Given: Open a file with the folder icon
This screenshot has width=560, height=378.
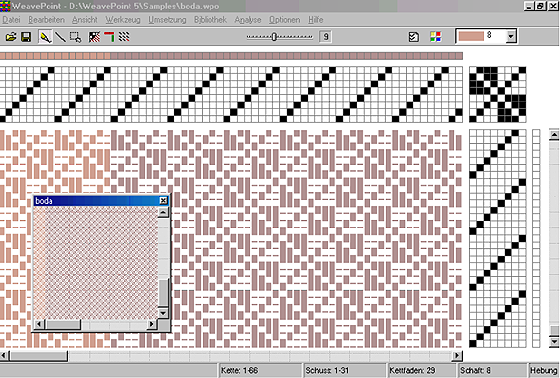Looking at the screenshot, I should tap(11, 37).
